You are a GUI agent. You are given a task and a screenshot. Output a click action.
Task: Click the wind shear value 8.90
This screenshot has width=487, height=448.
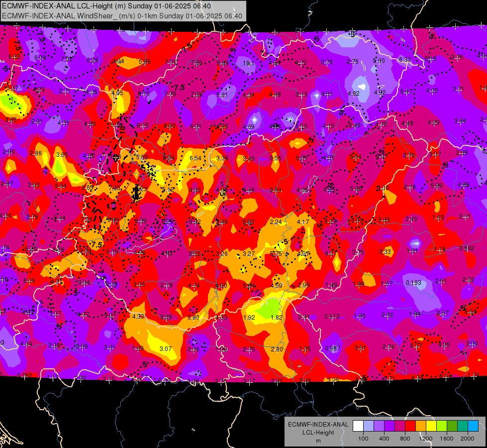coord(169,126)
